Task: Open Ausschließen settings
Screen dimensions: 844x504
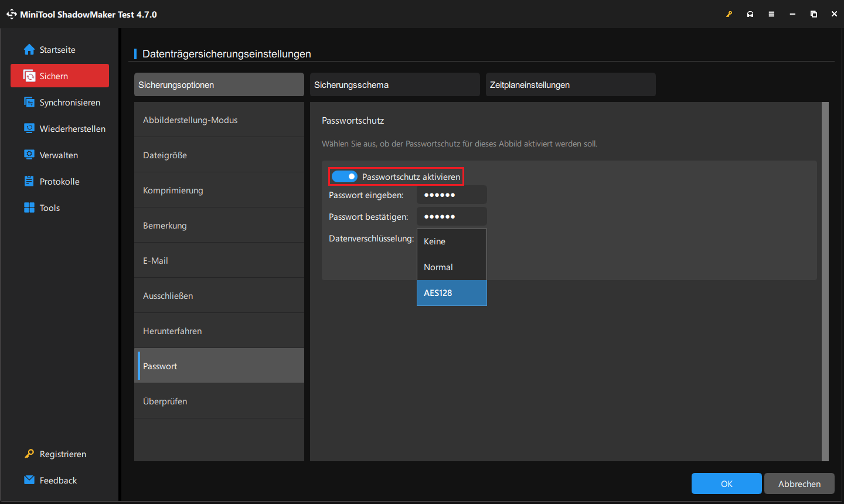Action: (219, 295)
